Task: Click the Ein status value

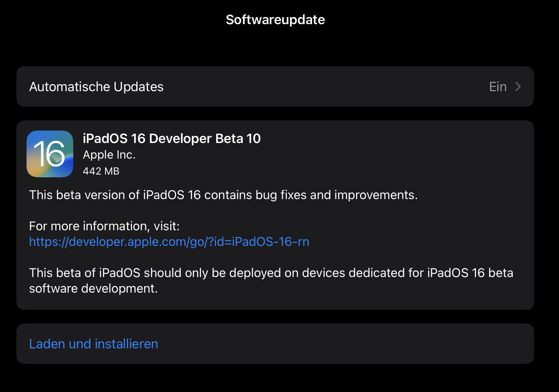Action: (497, 87)
